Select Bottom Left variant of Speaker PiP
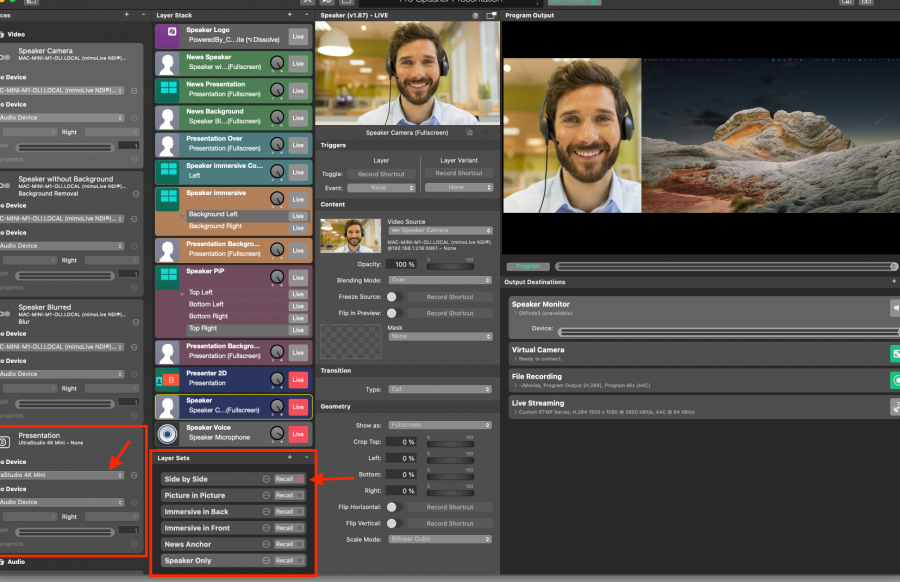Screen dimensions: 900x582 tap(206, 304)
